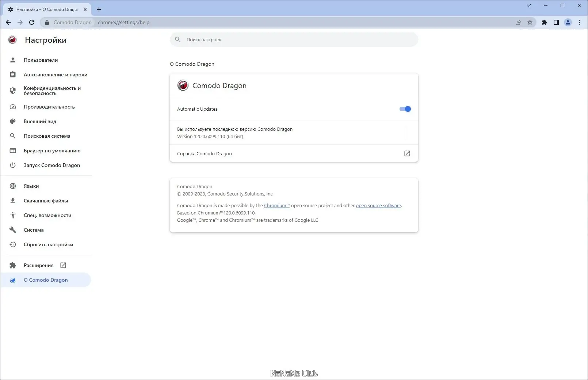The height and width of the screenshot is (380, 588).
Task: Maximize the browser window
Action: pyautogui.click(x=562, y=5)
